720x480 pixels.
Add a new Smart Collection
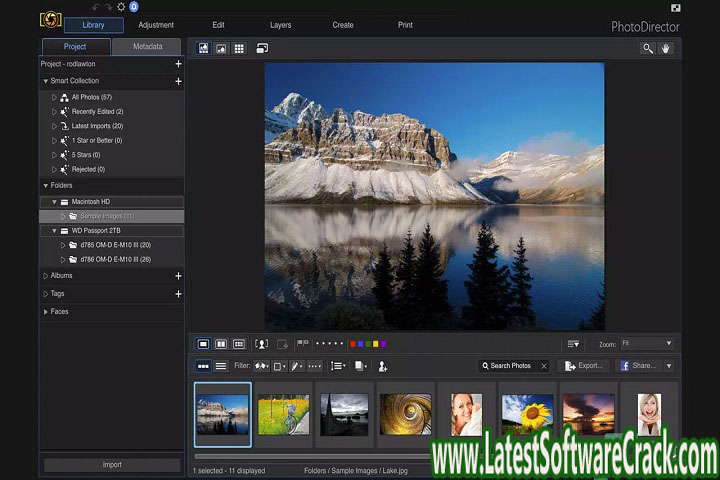point(179,81)
